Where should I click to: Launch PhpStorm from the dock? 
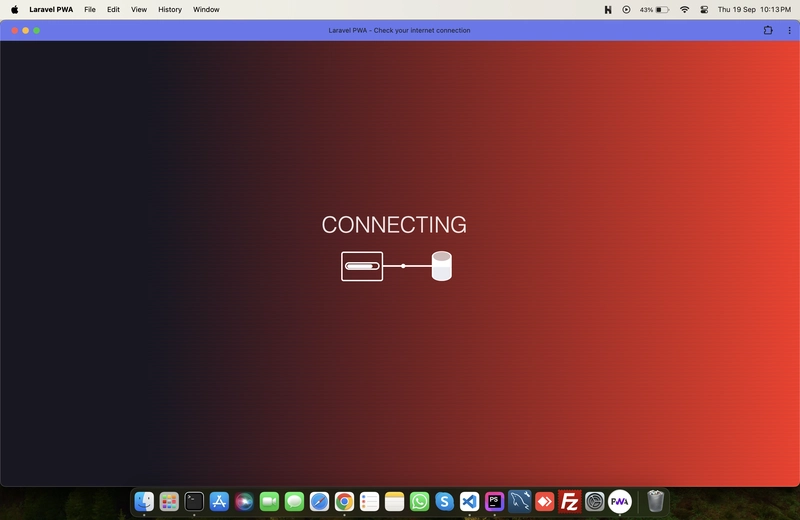point(494,501)
